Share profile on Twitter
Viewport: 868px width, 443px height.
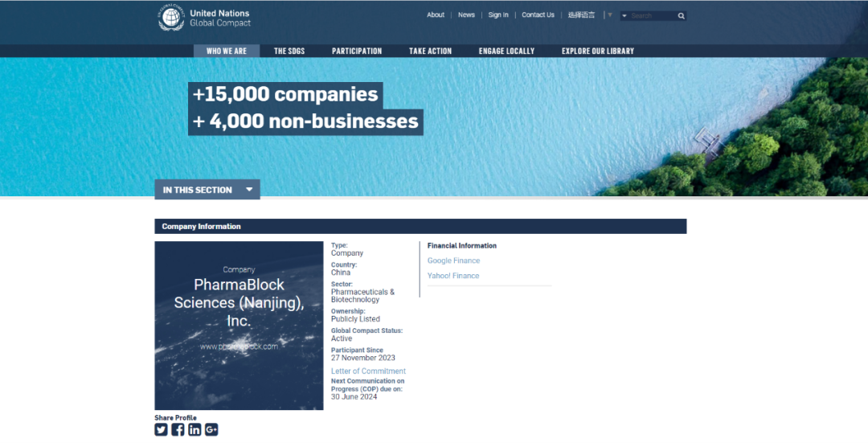161,429
